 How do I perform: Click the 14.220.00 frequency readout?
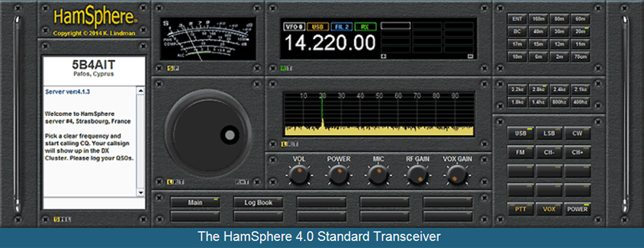(330, 43)
